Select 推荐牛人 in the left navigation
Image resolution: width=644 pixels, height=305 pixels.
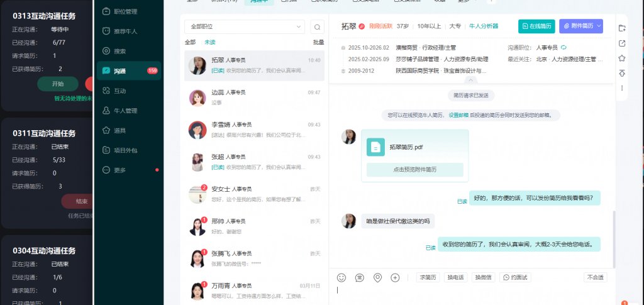click(x=125, y=31)
